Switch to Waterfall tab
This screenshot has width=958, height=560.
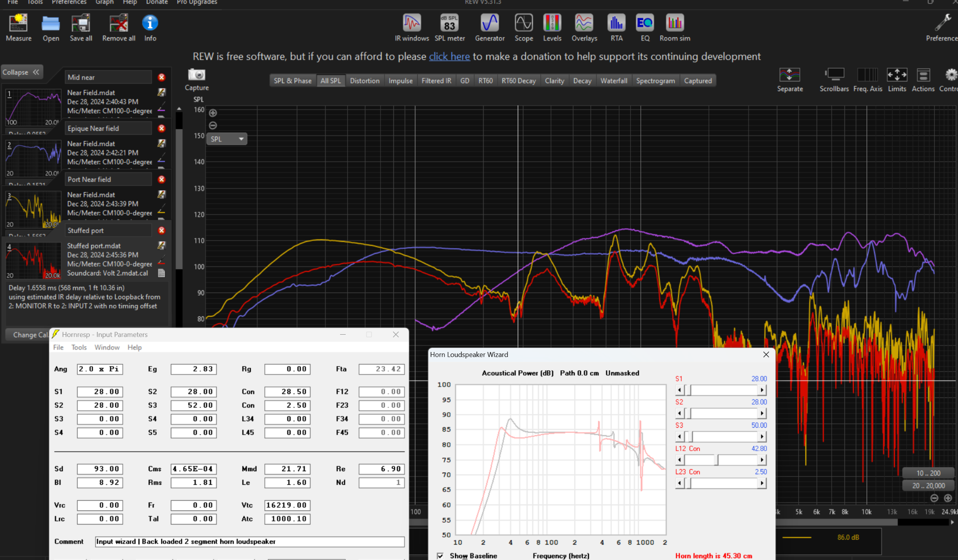(614, 81)
